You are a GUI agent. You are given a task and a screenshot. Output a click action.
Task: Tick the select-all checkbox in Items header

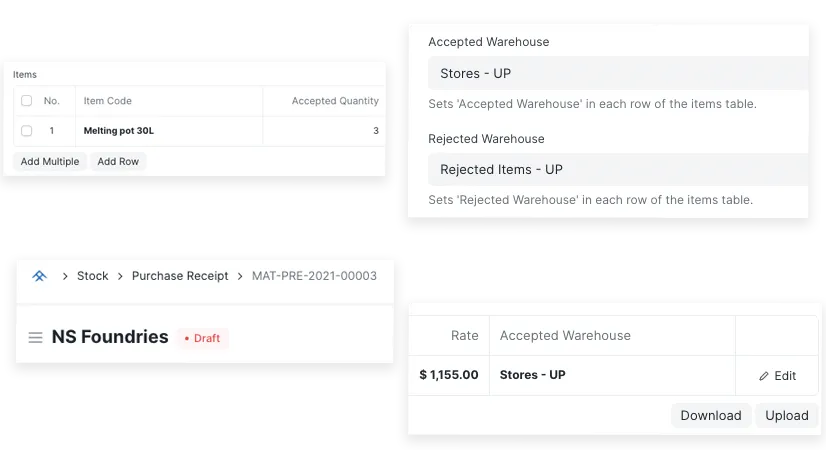coord(26,101)
